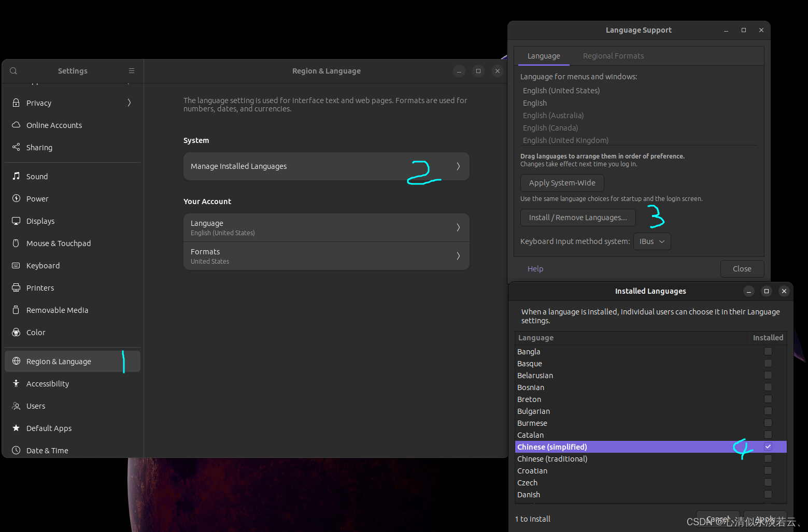Switch to the Language tab
This screenshot has height=532, width=808.
[x=544, y=56]
